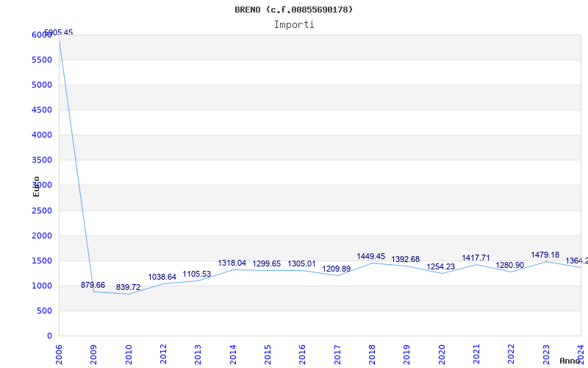Select the data label 1299.65

point(267,264)
